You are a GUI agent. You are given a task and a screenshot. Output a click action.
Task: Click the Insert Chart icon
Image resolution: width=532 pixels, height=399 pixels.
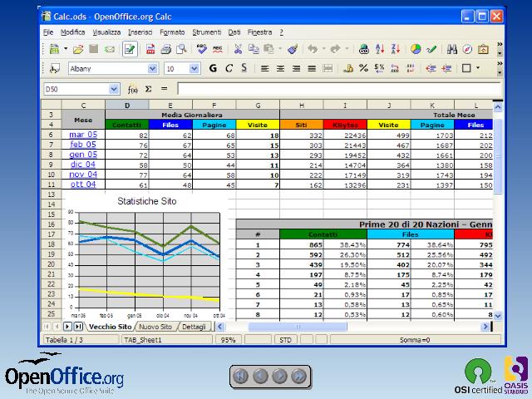click(x=416, y=50)
